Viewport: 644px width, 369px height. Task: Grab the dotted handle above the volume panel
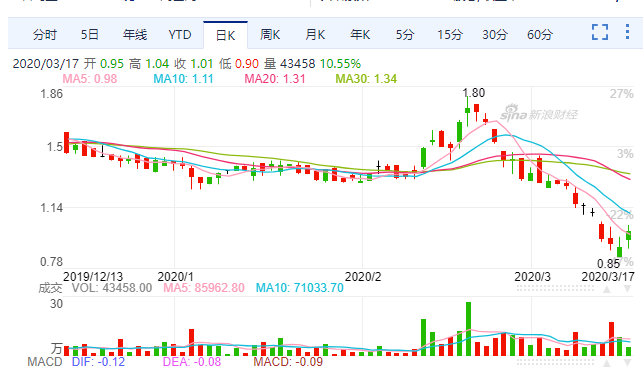tap(555, 289)
